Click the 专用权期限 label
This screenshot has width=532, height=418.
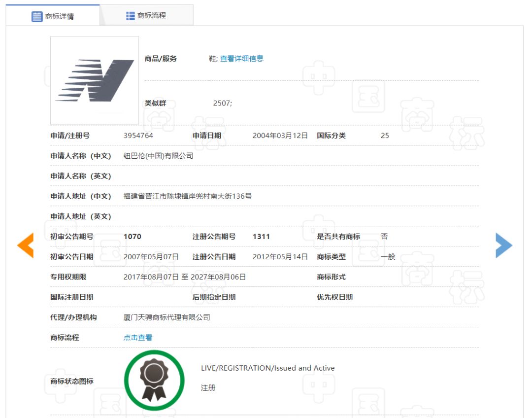pyautogui.click(x=68, y=277)
